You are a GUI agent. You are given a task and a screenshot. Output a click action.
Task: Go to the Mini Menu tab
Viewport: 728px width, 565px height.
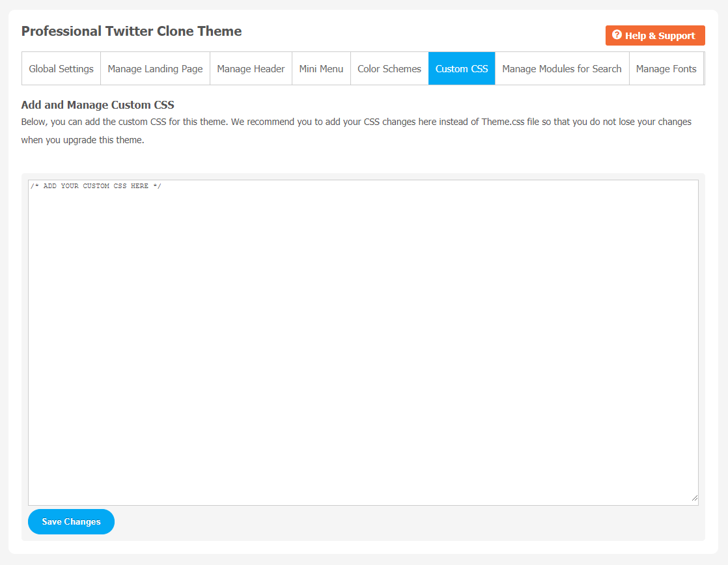[x=321, y=69]
